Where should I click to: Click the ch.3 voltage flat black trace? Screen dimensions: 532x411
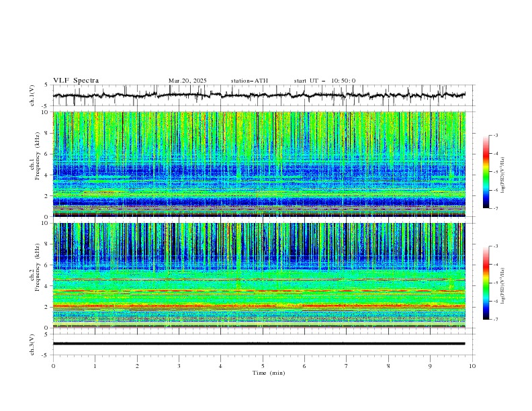point(259,344)
